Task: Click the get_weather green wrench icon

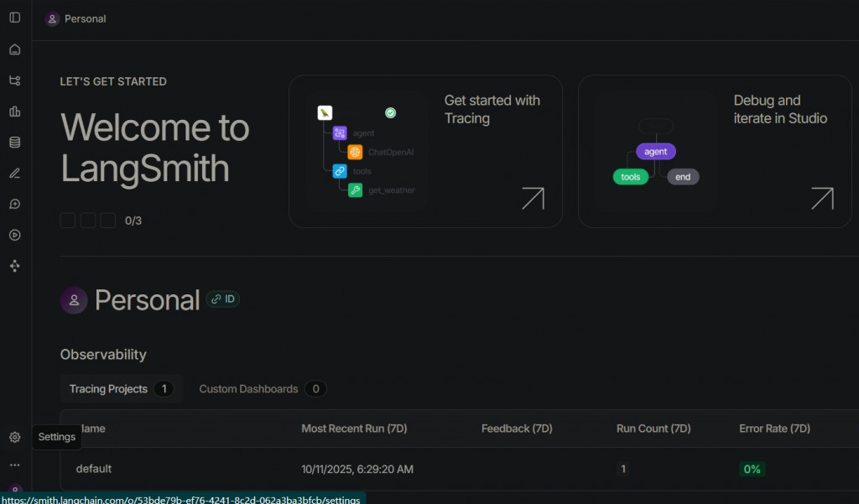Action: click(x=355, y=190)
